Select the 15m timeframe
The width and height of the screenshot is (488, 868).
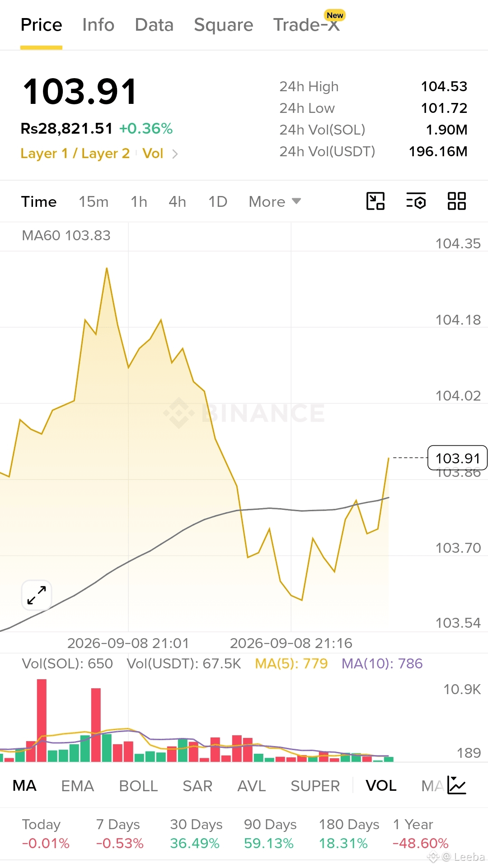pos(94,201)
